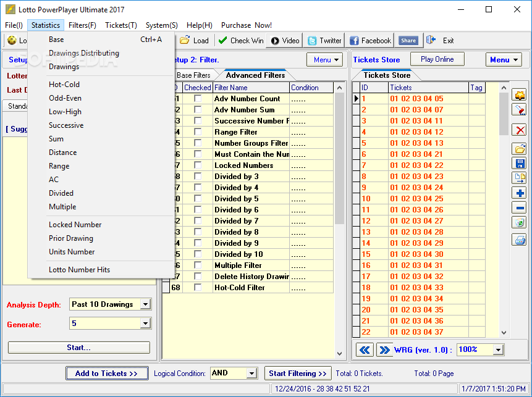532x397 pixels.
Task: Click the Video toolbar button
Action: pyautogui.click(x=284, y=41)
